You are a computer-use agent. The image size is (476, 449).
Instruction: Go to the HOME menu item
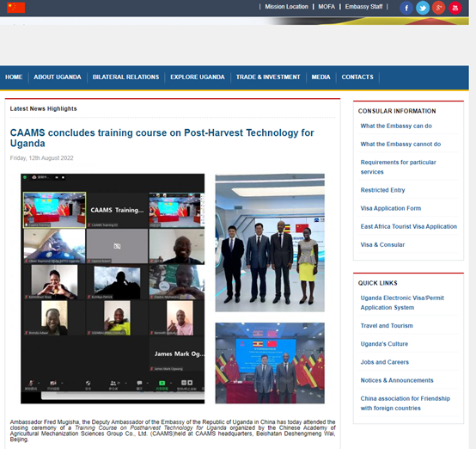click(14, 77)
